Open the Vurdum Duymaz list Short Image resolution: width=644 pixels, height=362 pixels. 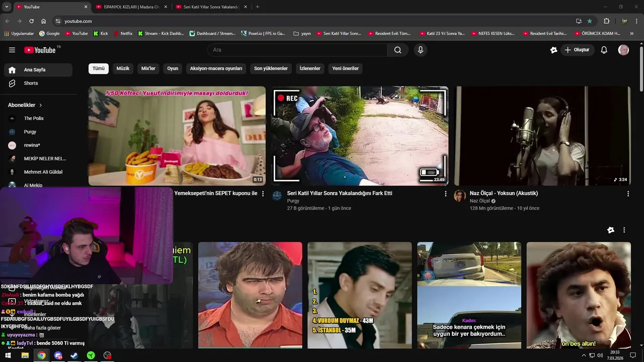[360, 295]
